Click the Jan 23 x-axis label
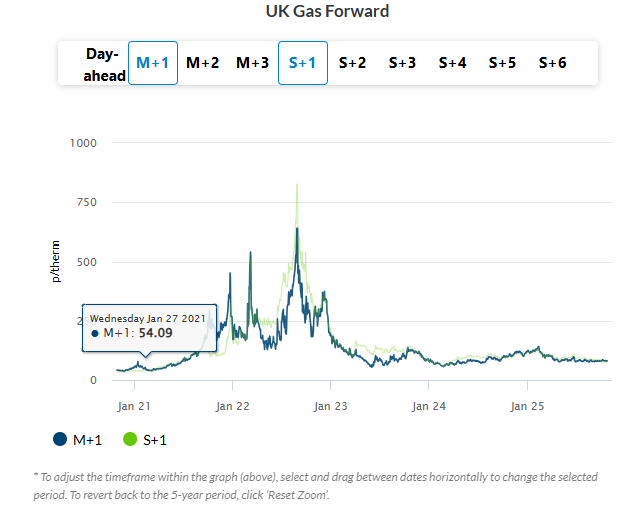Viewport: 630px width, 520px height. (x=330, y=406)
